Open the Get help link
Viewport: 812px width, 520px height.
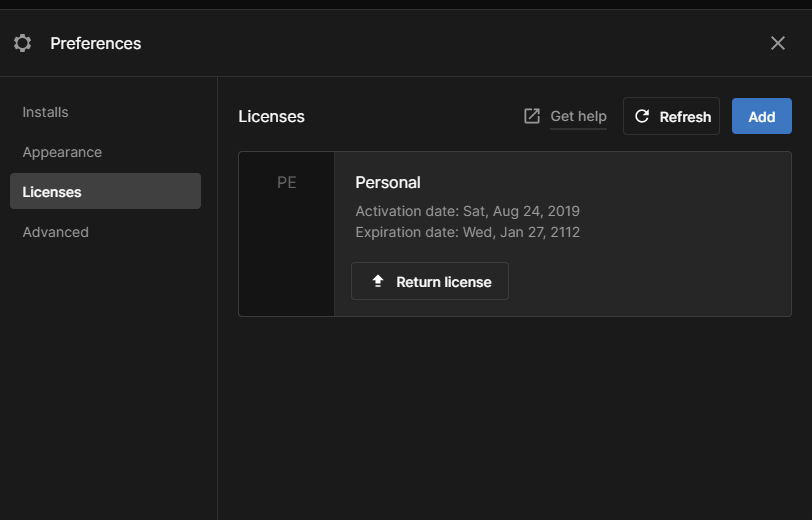coord(578,116)
